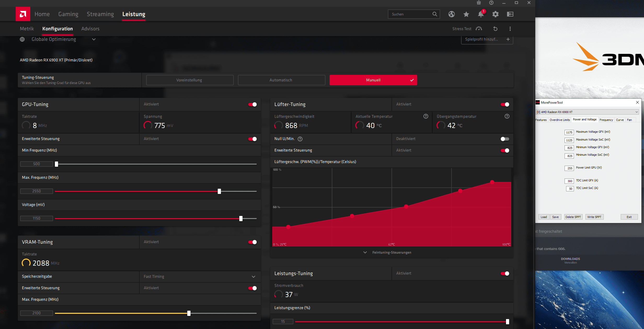Switch to Advisors subtab
Viewport: 644px width, 329px height.
tap(90, 29)
